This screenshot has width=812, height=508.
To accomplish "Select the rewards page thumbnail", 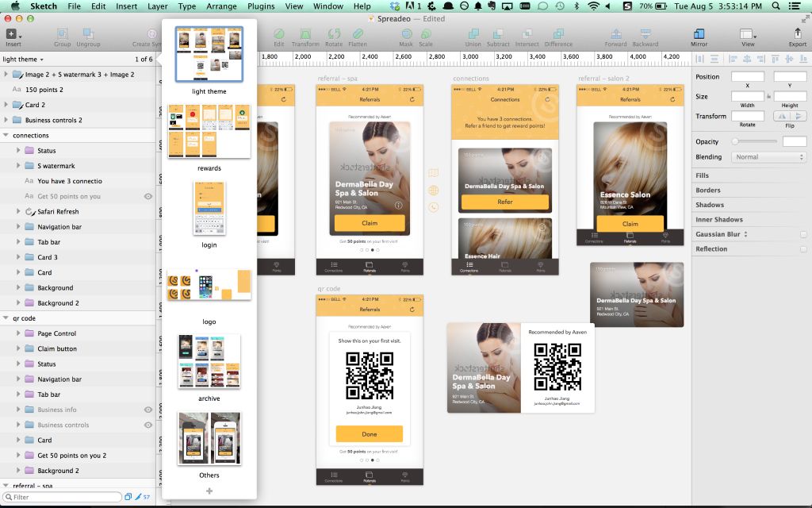I will pos(209,131).
